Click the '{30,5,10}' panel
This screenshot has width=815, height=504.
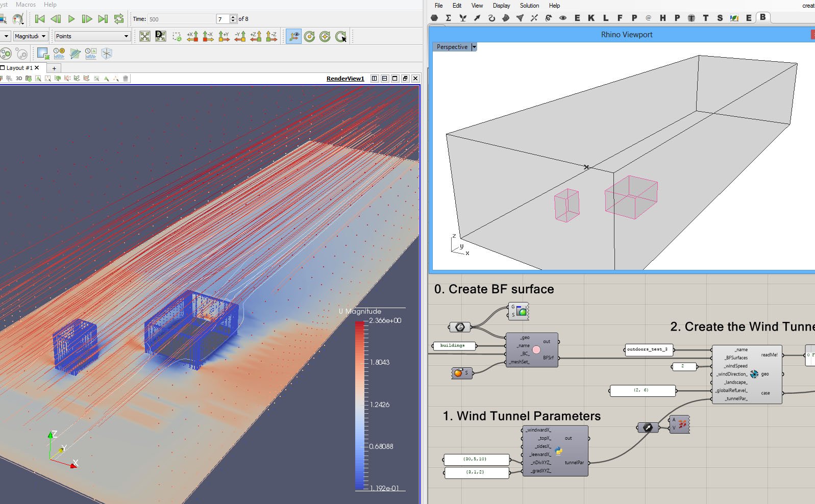point(477,460)
